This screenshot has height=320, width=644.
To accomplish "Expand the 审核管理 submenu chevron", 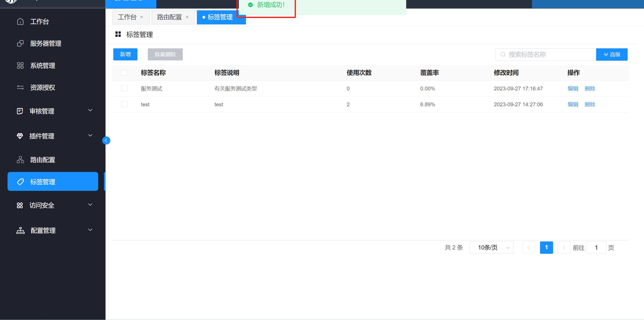I will [90, 110].
